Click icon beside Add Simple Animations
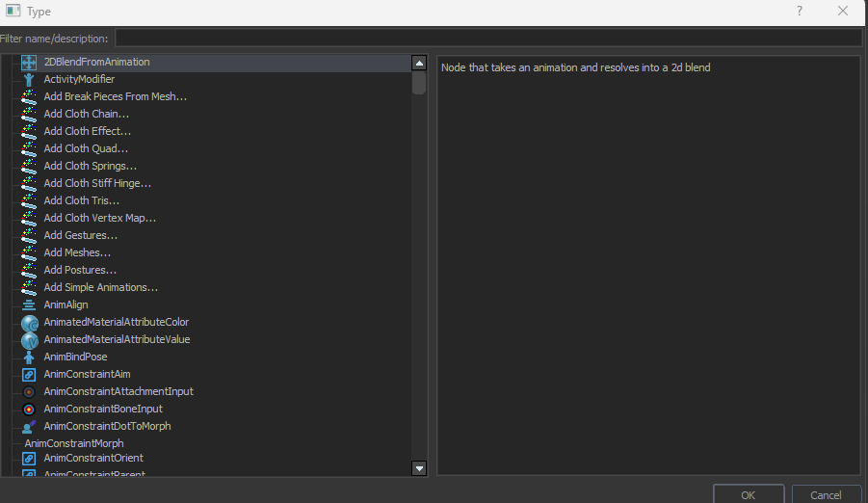 click(29, 287)
